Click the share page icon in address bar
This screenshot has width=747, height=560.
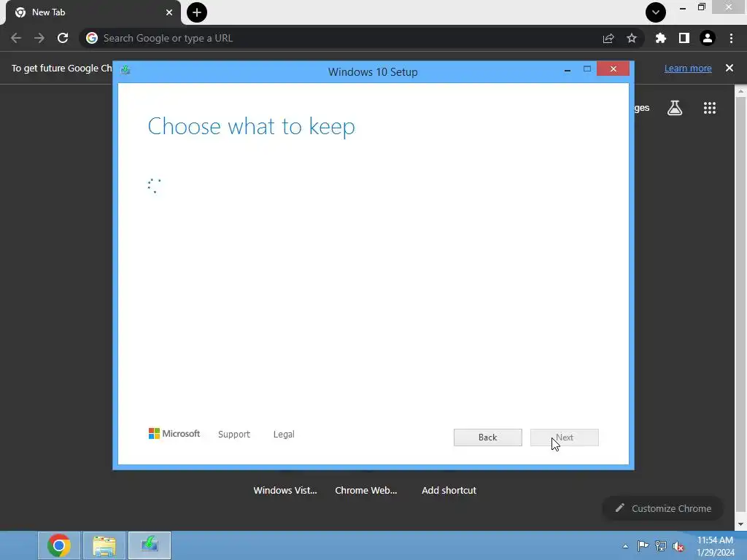pos(608,38)
